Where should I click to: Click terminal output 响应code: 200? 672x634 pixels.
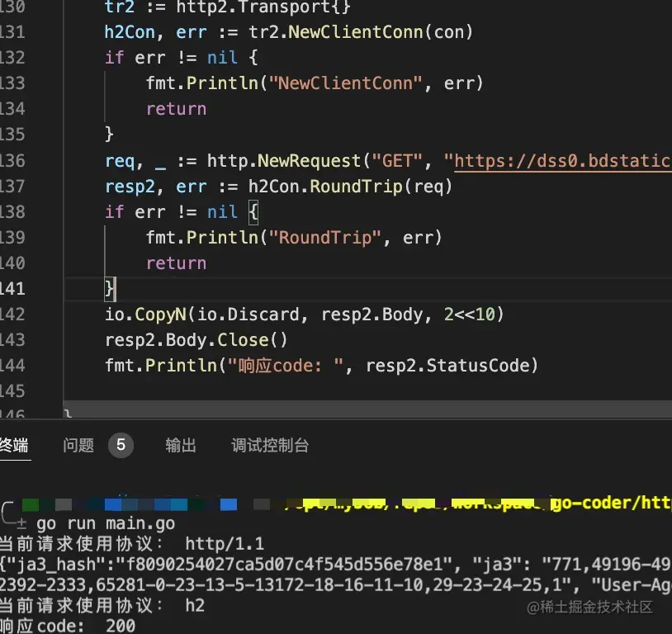(68, 626)
